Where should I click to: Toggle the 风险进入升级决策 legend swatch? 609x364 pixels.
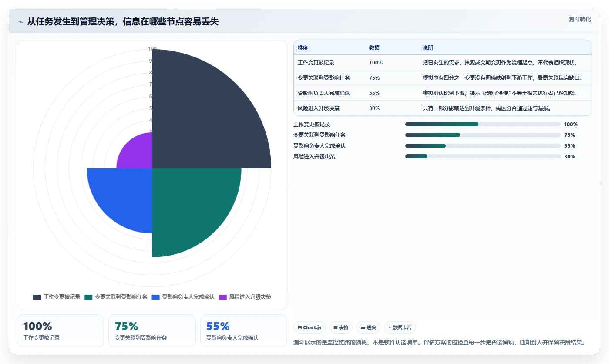click(222, 297)
